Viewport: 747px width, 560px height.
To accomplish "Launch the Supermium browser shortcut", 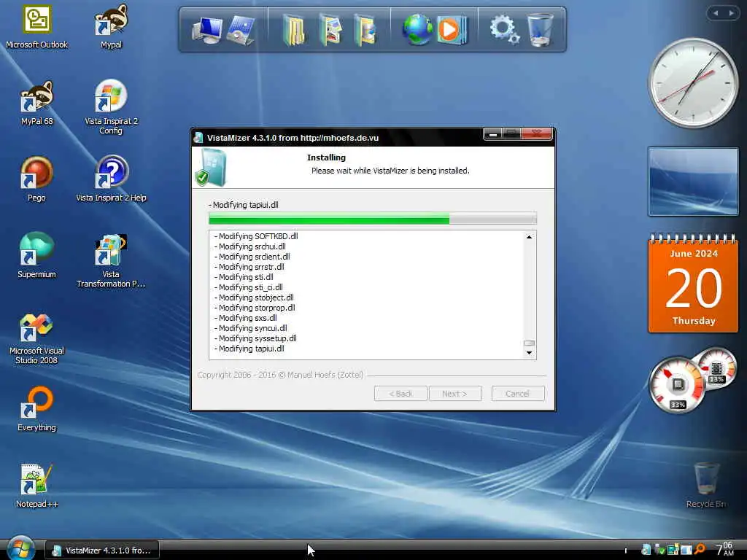I will 36,256.
